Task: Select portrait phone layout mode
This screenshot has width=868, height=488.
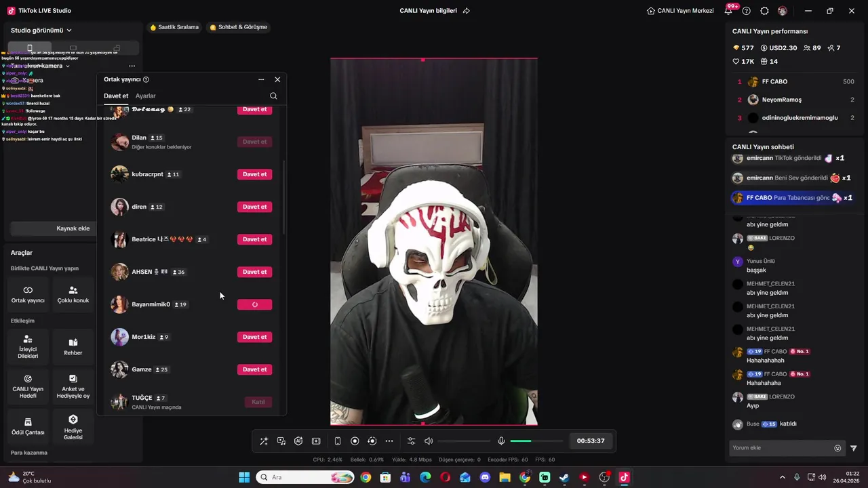Action: [x=29, y=48]
